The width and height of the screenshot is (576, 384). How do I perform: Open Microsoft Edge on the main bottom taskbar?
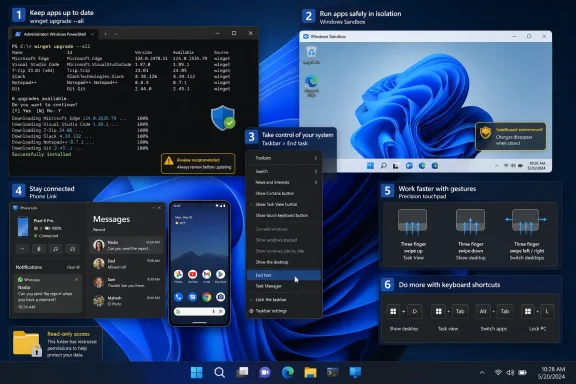point(288,373)
